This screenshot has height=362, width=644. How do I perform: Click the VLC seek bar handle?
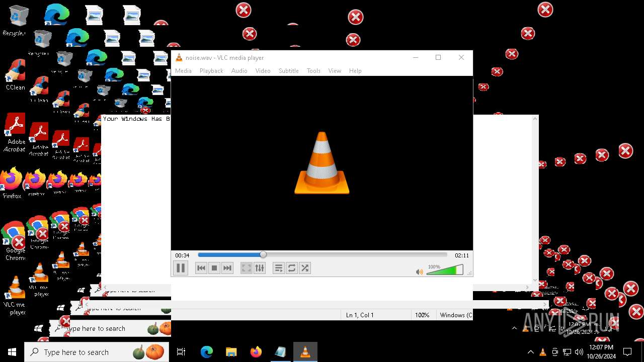point(263,255)
